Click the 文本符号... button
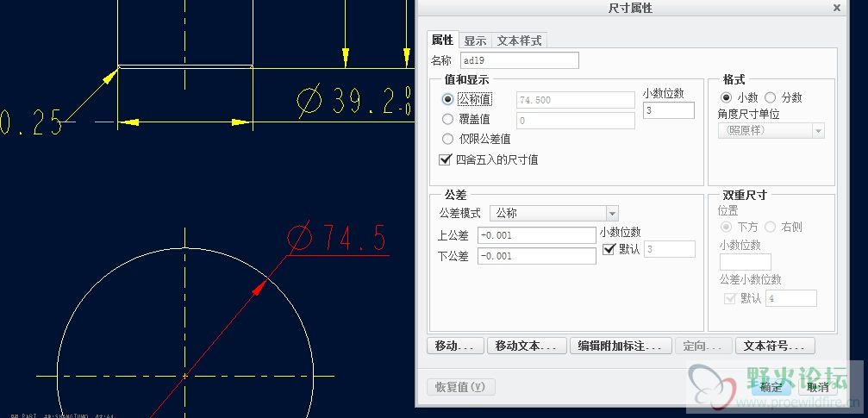The image size is (868, 418). pos(774,346)
